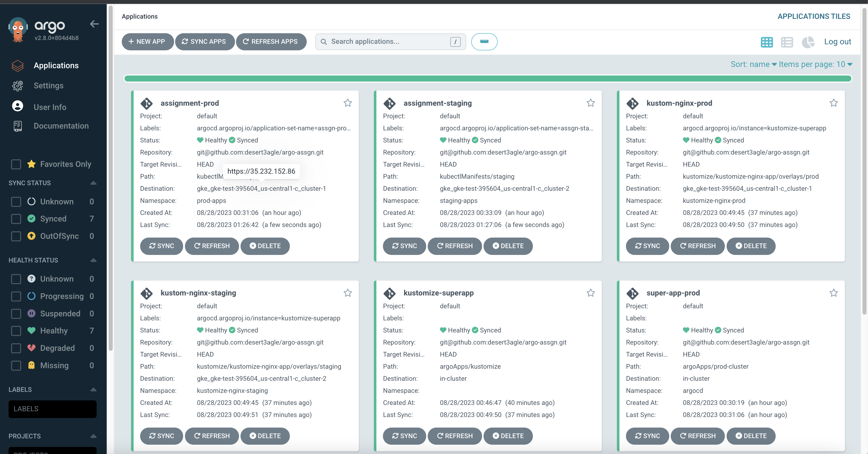Star the super-app-prod application
The image size is (868, 454).
pyautogui.click(x=833, y=293)
